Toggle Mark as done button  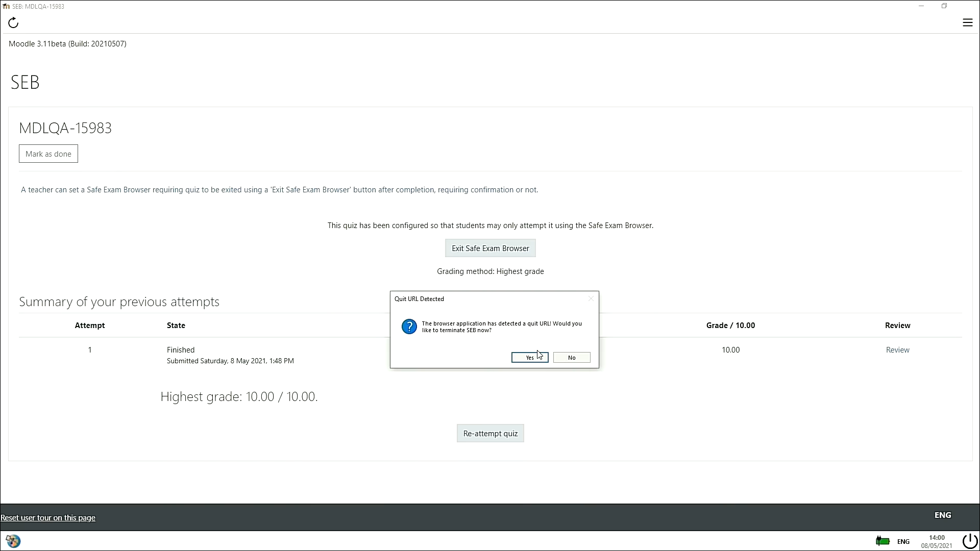[x=48, y=154]
